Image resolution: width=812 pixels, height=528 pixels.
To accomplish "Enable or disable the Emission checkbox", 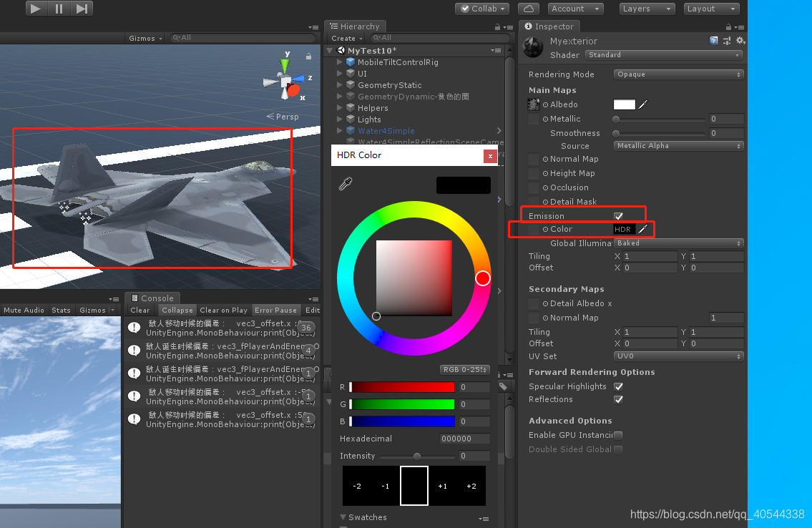I will (x=618, y=216).
